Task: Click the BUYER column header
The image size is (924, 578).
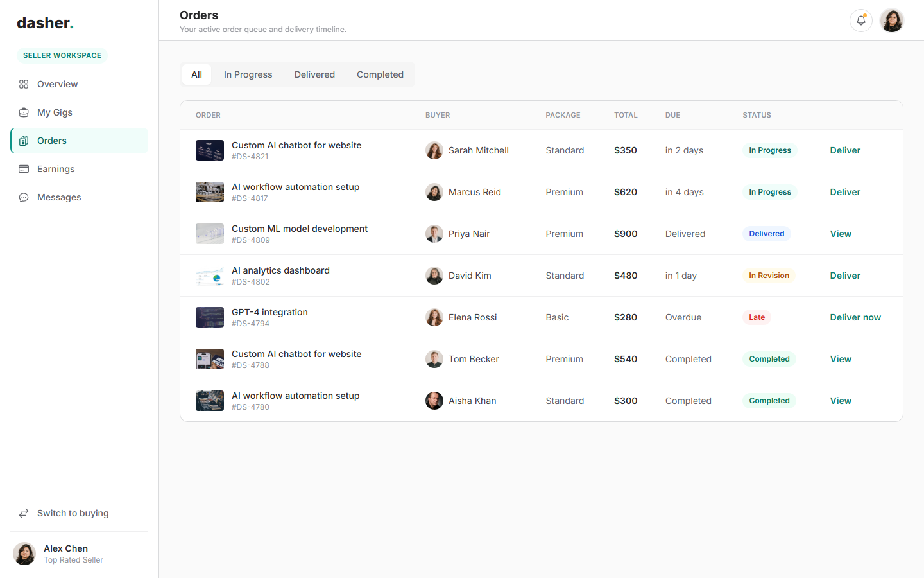Action: [438, 115]
